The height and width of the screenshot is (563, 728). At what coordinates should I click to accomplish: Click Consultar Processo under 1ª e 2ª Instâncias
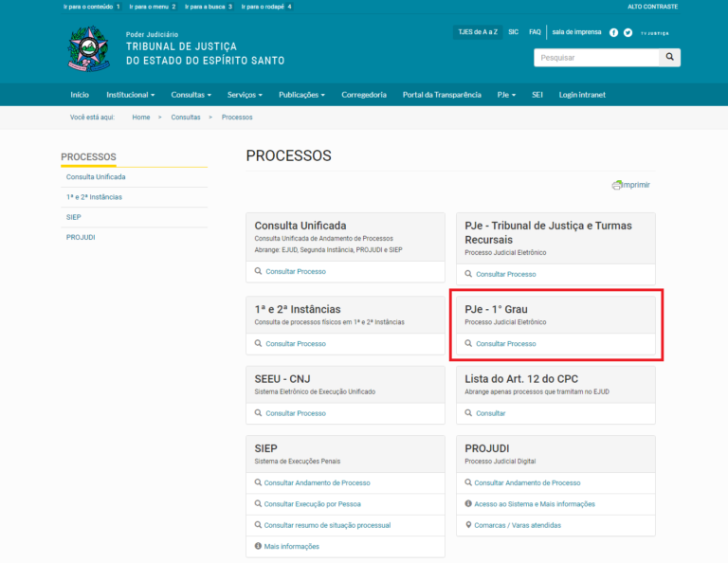296,344
